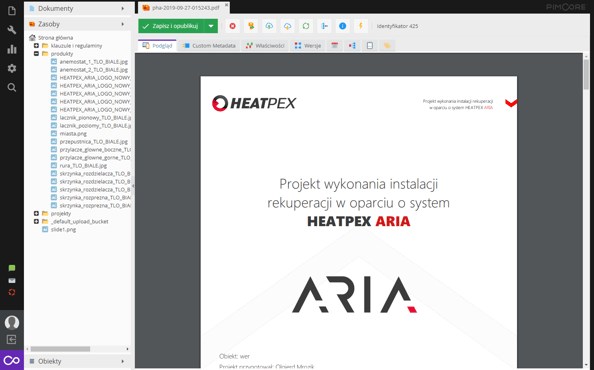Click the Strona główna home icon
594x370 pixels.
[x=32, y=37]
